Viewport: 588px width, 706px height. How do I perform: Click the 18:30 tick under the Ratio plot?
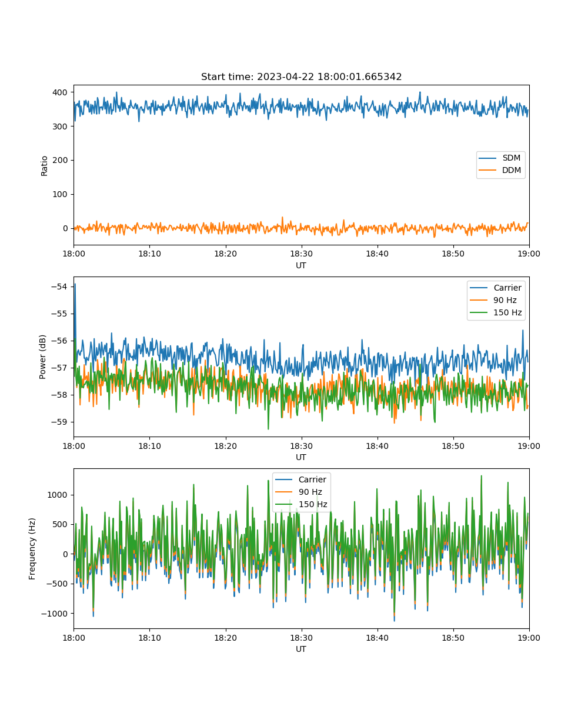point(302,254)
